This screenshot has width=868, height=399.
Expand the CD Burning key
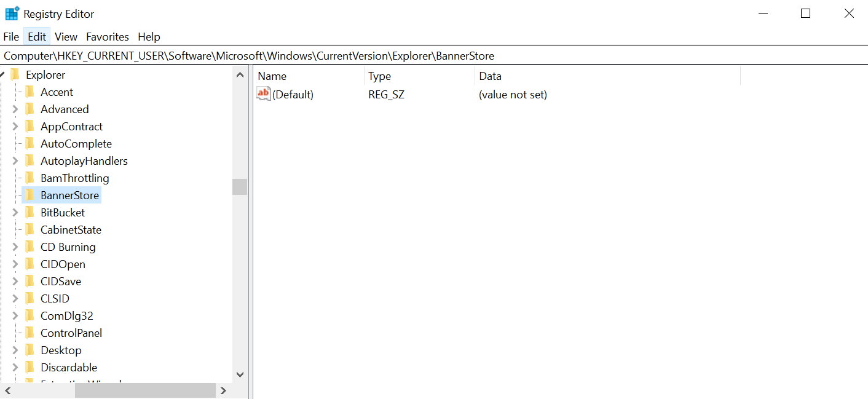pos(15,247)
